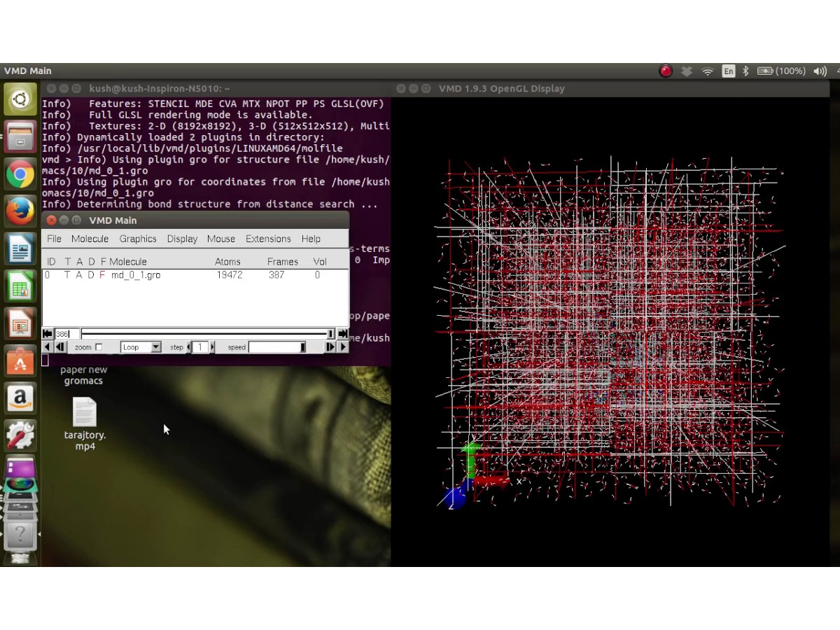The image size is (840, 630).
Task: Enable the zoom checkbox
Action: coord(99,347)
